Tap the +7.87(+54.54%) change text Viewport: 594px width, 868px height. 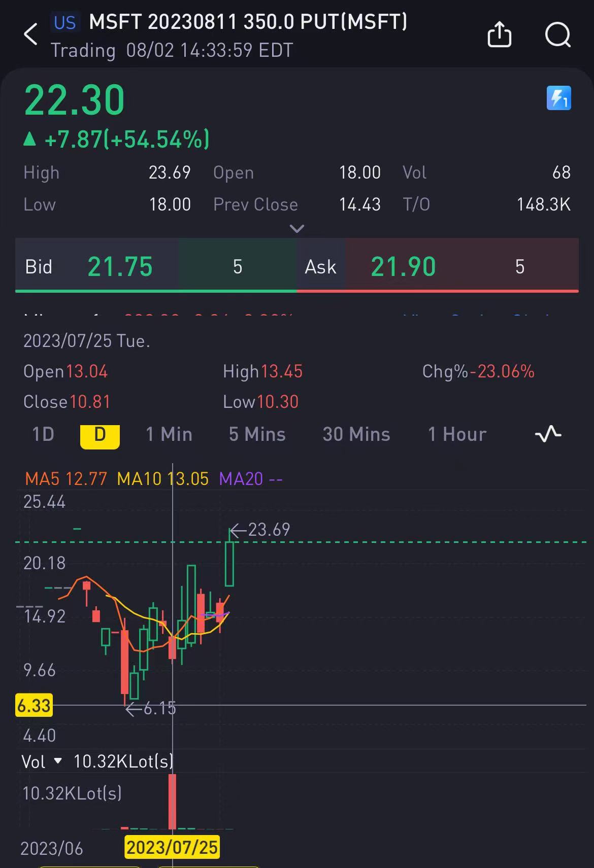[127, 139]
